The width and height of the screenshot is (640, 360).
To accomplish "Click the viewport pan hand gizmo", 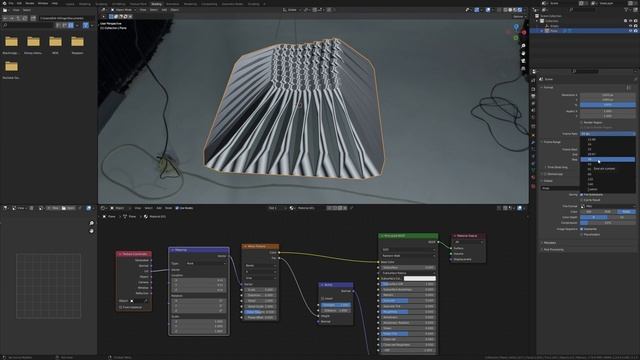I will pos(523,53).
